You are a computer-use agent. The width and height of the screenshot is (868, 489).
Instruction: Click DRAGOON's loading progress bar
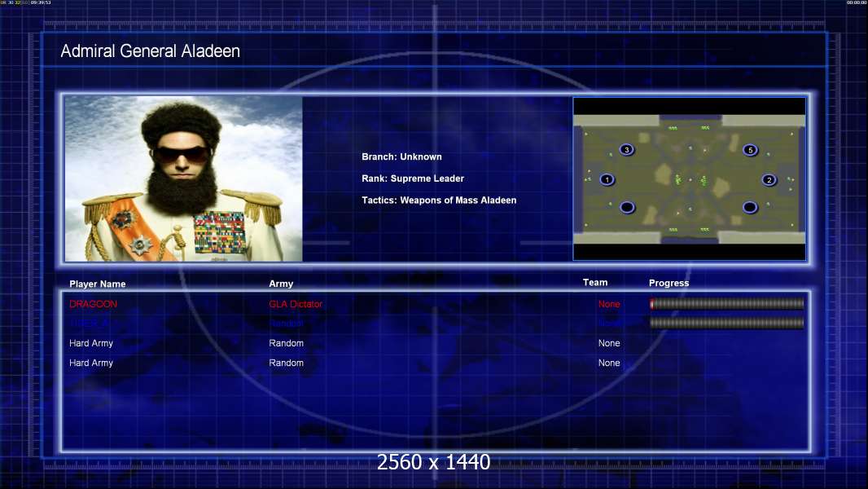pyautogui.click(x=726, y=303)
